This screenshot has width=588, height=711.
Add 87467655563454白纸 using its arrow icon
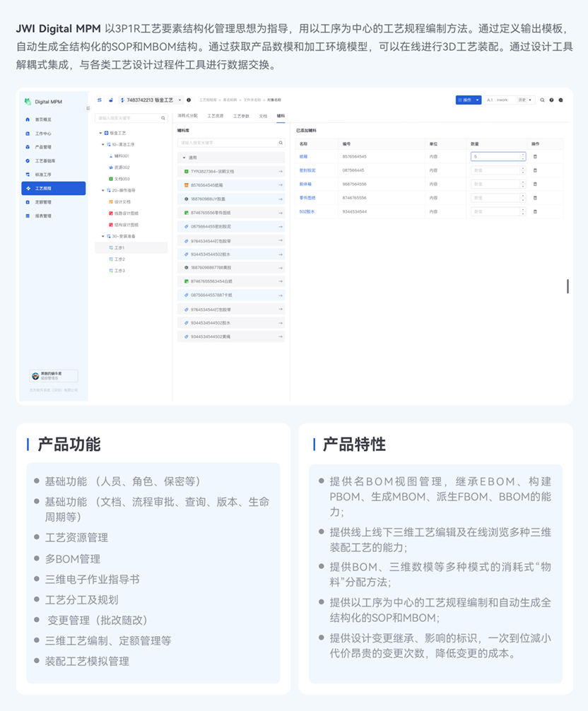click(x=280, y=281)
